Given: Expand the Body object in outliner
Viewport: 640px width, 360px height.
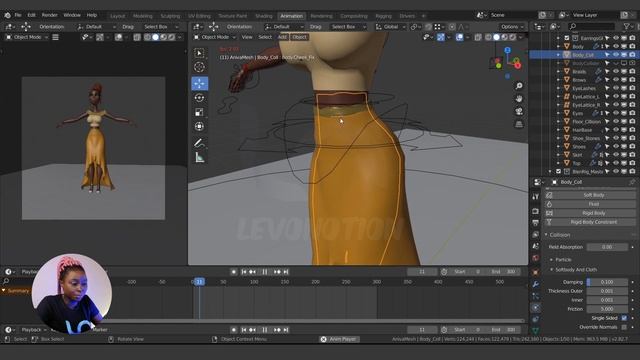Looking at the screenshot, I should point(558,47).
